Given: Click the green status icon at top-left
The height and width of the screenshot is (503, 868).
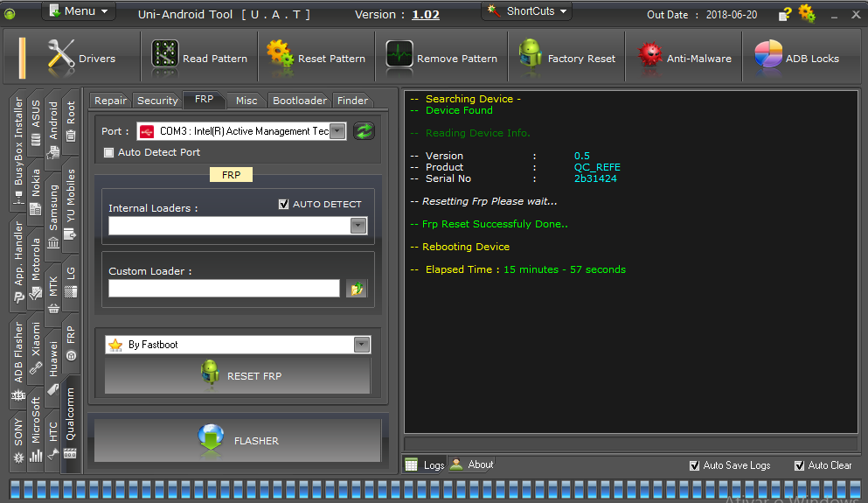Looking at the screenshot, I should 10,14.
